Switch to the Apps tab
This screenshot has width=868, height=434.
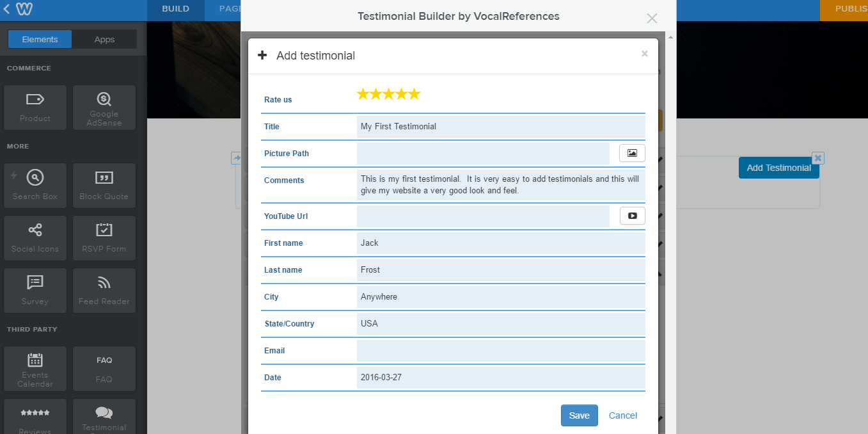pos(104,39)
